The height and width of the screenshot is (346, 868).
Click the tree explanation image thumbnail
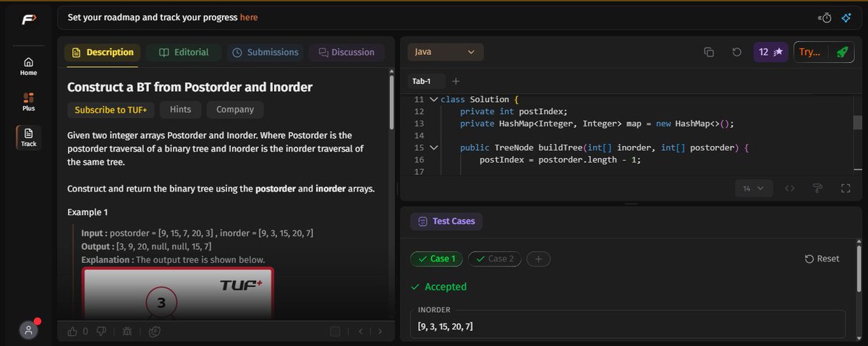178,293
